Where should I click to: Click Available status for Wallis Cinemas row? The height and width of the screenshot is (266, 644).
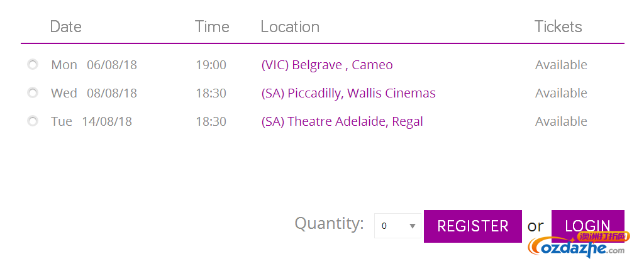click(x=561, y=93)
